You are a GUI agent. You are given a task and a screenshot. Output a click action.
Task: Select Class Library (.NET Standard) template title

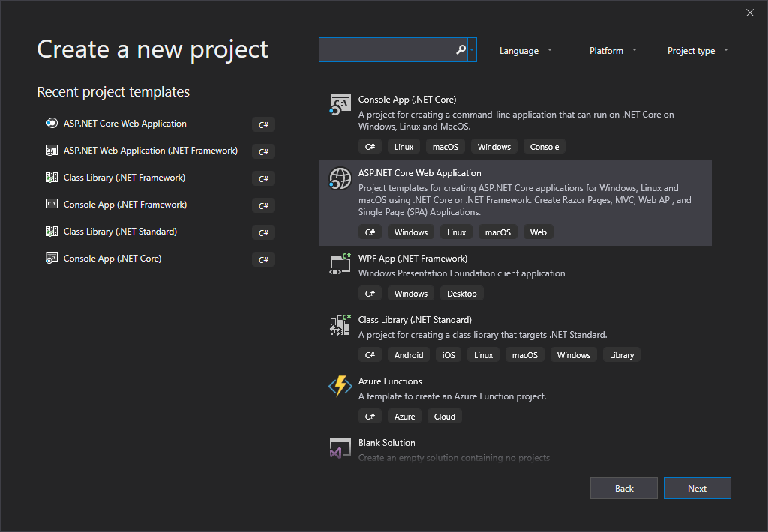[x=415, y=320]
